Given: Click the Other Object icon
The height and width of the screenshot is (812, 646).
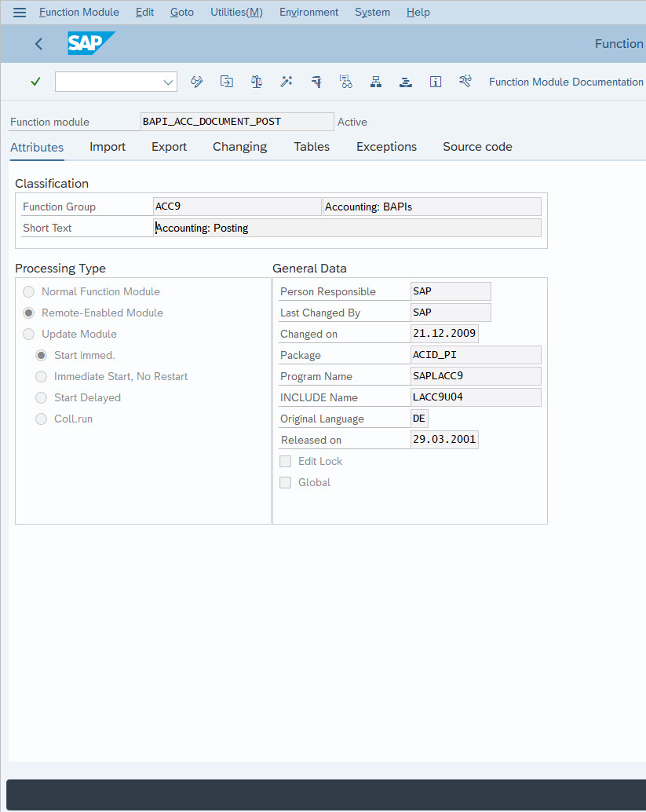Looking at the screenshot, I should point(227,82).
